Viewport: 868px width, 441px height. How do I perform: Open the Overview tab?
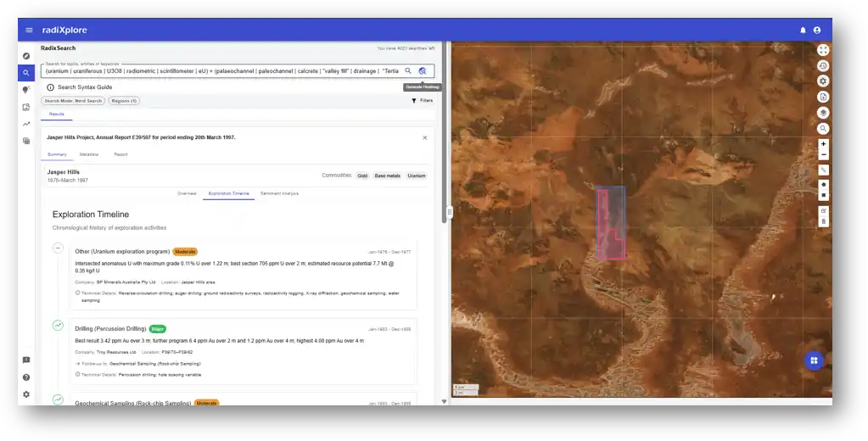pyautogui.click(x=187, y=193)
